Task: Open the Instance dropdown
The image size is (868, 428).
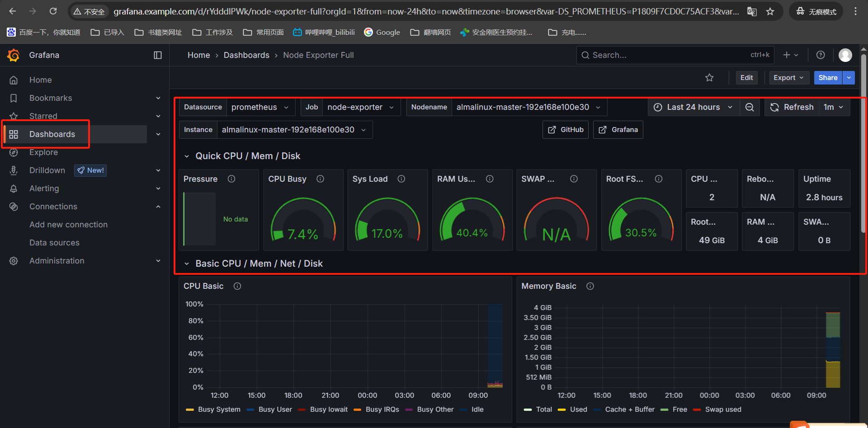Action: click(294, 130)
